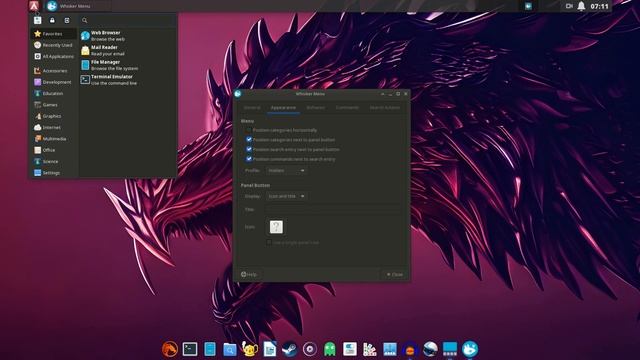Click the red launcher icon in the top panel's left corner
Image resolution: width=640 pixels, height=360 pixels.
34,6
